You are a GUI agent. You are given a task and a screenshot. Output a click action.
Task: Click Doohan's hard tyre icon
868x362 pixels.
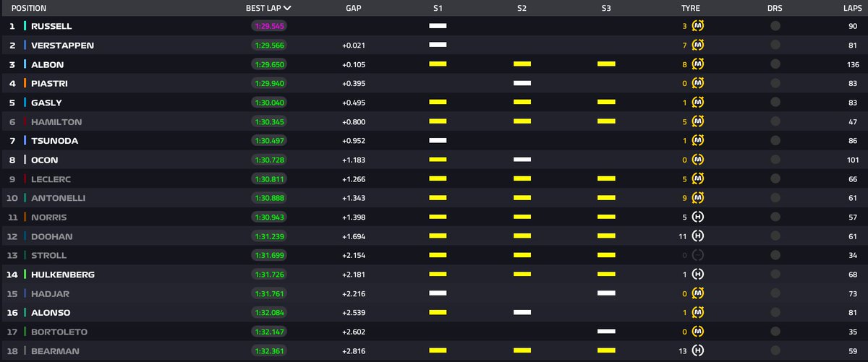698,236
